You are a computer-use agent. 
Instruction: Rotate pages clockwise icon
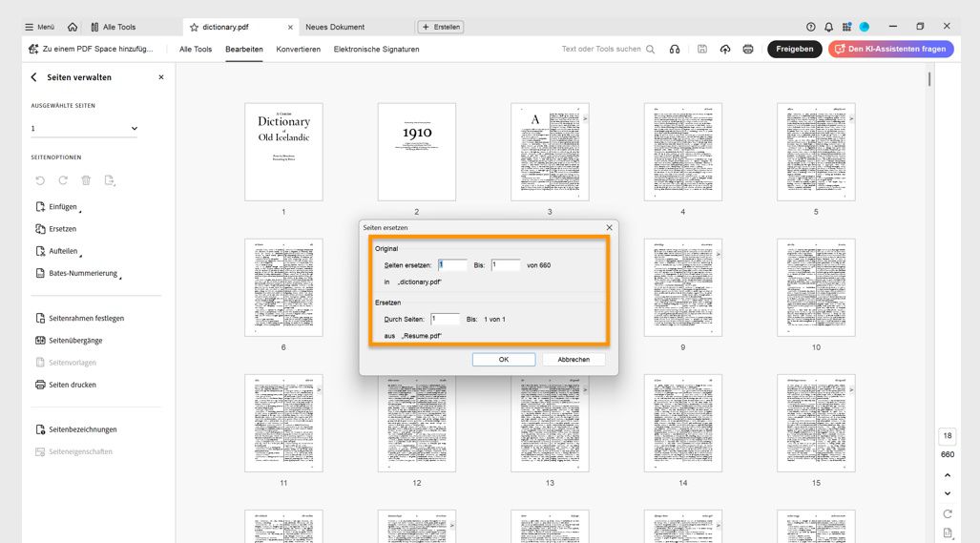[63, 180]
